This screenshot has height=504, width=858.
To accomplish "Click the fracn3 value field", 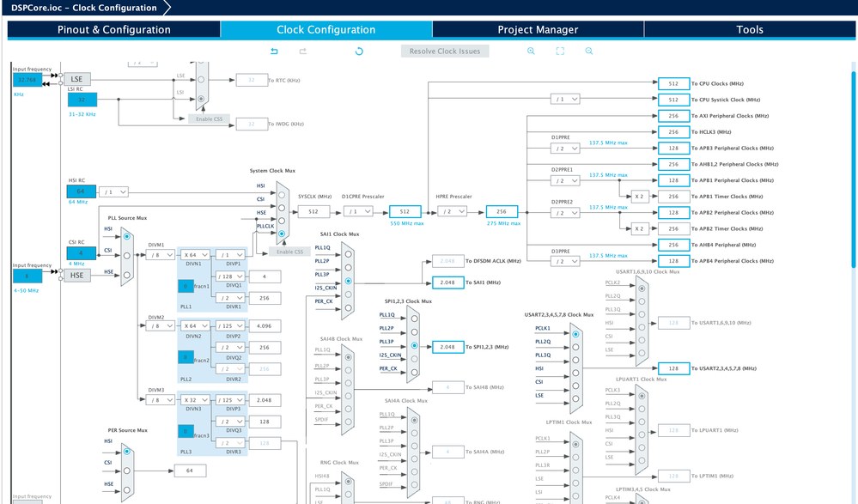I will coord(186,431).
